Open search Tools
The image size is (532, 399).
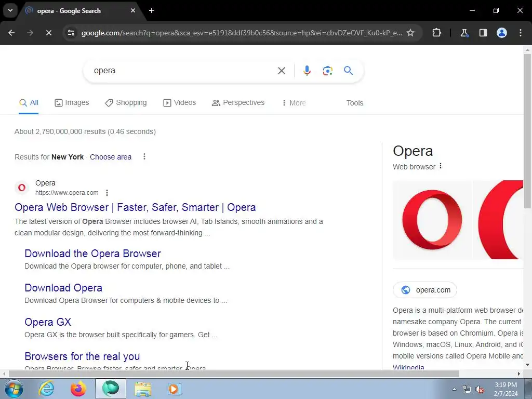pos(354,103)
